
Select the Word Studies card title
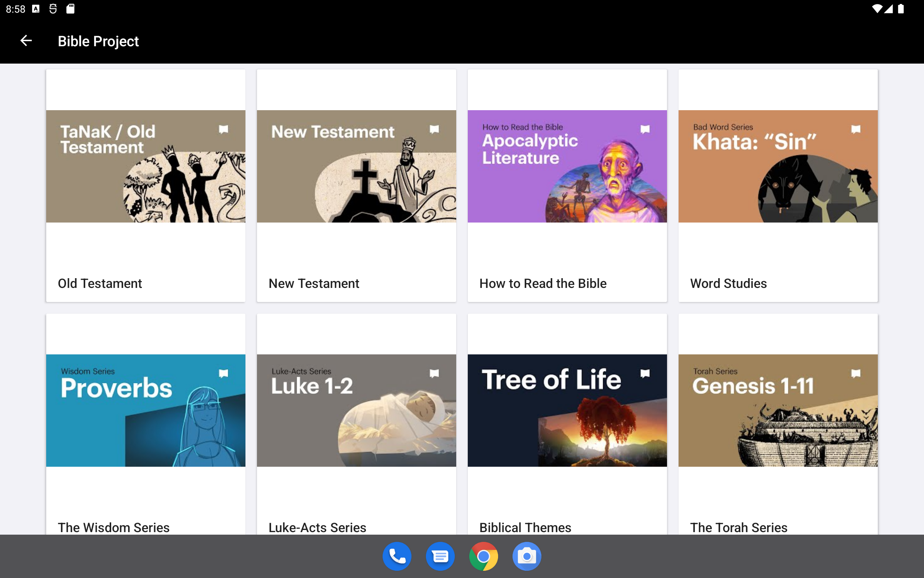point(728,283)
